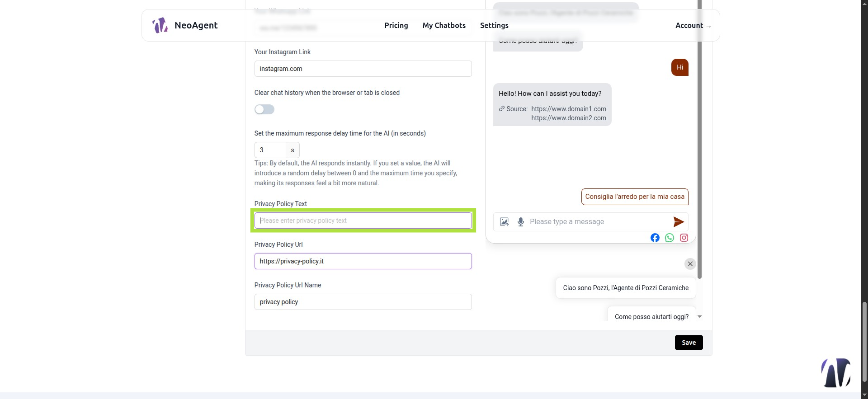The width and height of the screenshot is (868, 399).
Task: Open the https://www.domain1.com source link
Action: click(569, 109)
